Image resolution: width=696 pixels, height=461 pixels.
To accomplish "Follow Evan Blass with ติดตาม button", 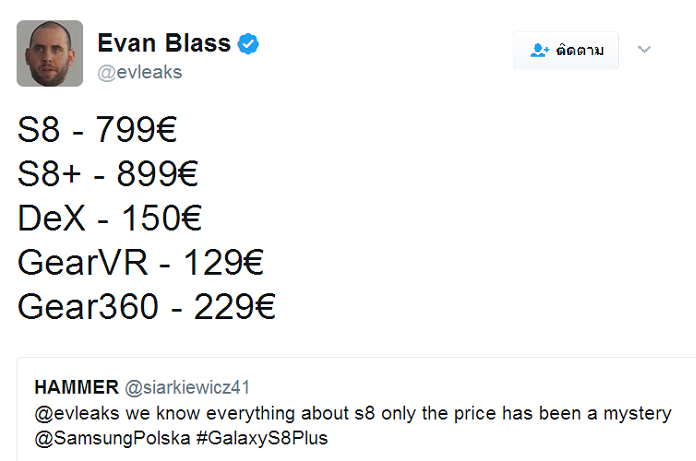I will pyautogui.click(x=566, y=50).
